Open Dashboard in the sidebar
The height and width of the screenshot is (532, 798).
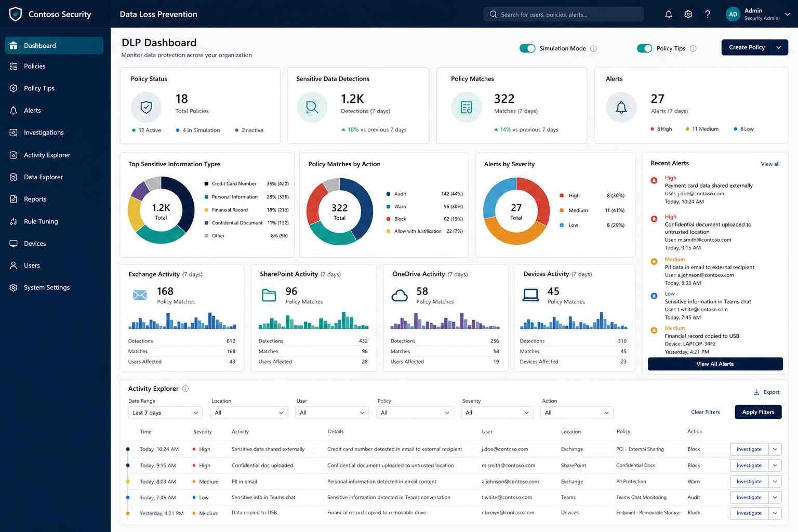(54, 46)
